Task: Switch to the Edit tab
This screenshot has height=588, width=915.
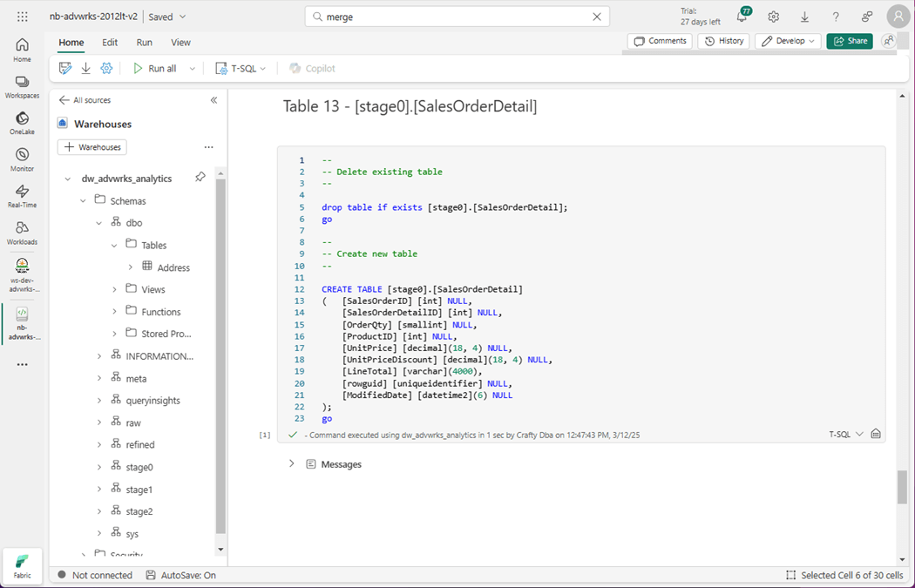Action: [x=110, y=42]
